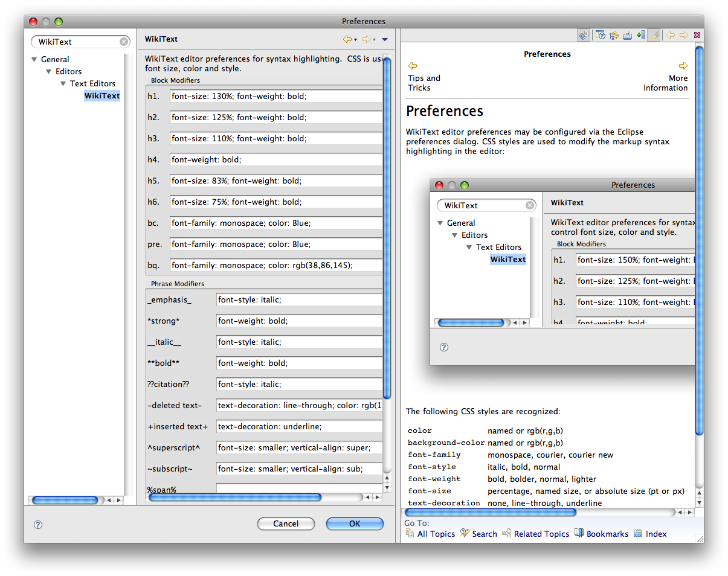
Task: Navigate forward with preference page forward arrow
Action: coord(366,39)
